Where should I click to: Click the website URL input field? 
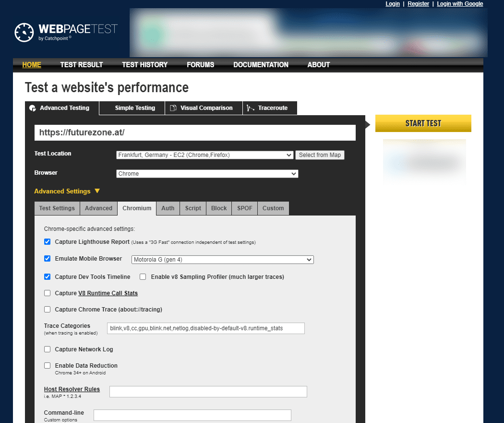pyautogui.click(x=195, y=133)
